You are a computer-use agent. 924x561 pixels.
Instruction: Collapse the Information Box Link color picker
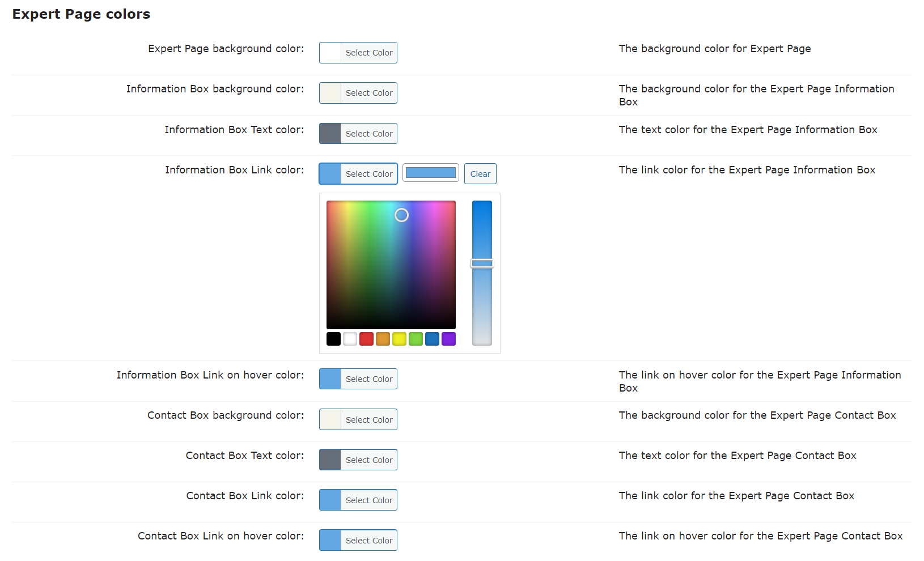pos(358,174)
